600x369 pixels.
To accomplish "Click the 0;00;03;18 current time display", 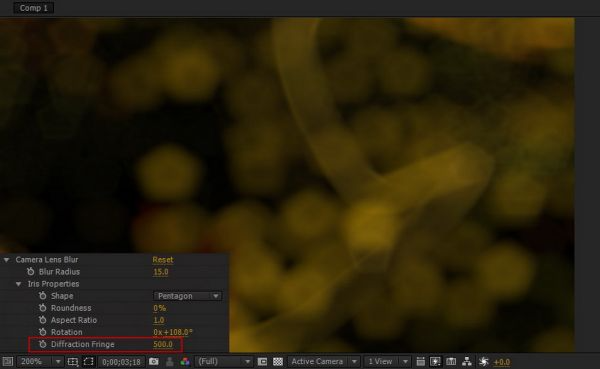I will [121, 362].
